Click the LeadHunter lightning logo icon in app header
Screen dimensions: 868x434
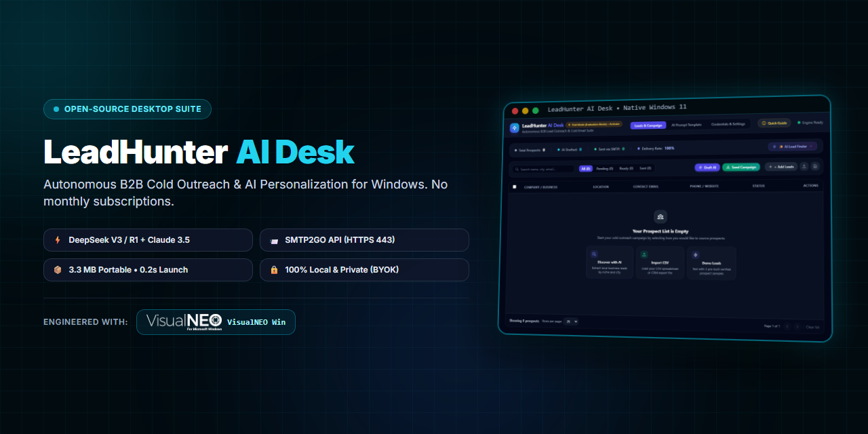(x=515, y=127)
